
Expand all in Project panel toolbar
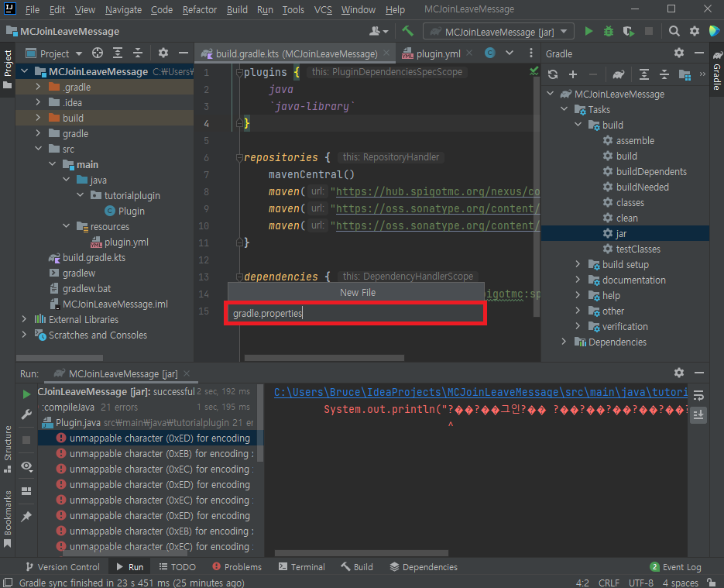118,53
